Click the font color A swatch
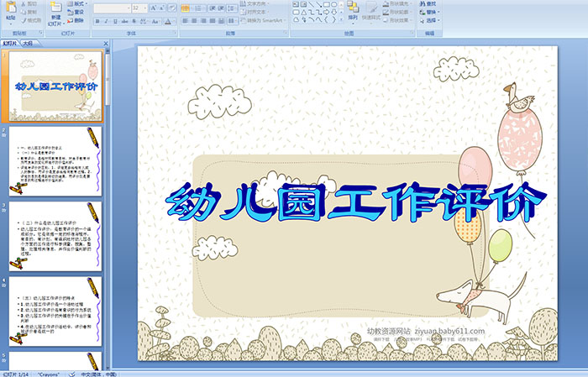Screen dimensions: 588x377 click(168, 21)
